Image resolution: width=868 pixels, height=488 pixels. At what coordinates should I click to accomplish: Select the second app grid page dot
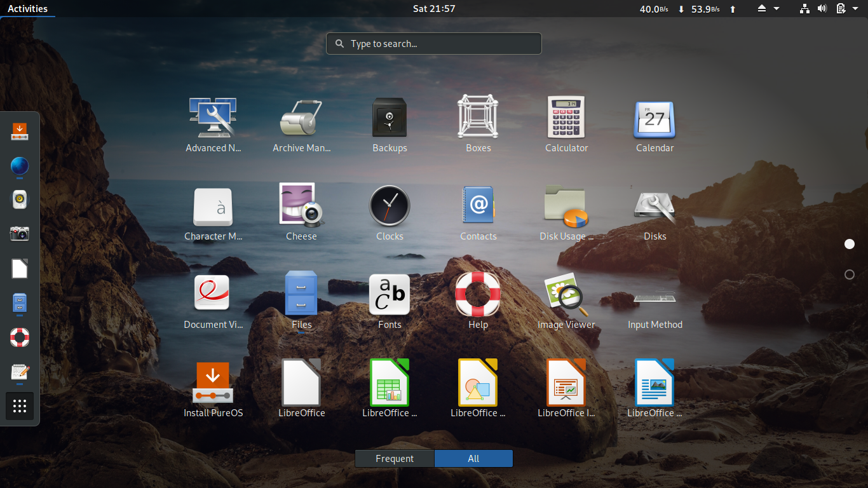click(x=850, y=274)
